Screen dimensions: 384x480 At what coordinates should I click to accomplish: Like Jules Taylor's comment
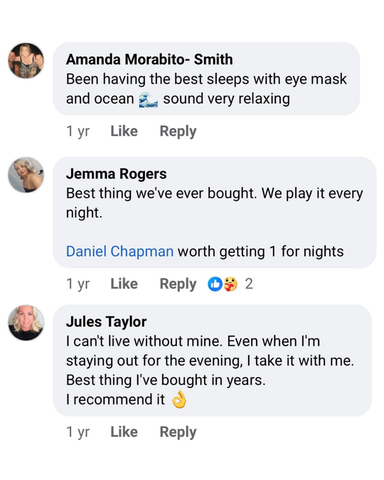[124, 432]
